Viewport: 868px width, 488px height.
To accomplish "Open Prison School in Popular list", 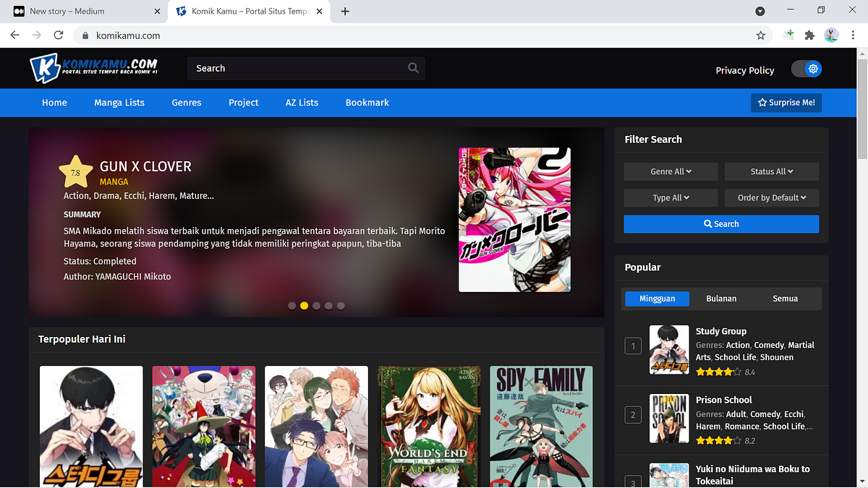I will [x=724, y=400].
